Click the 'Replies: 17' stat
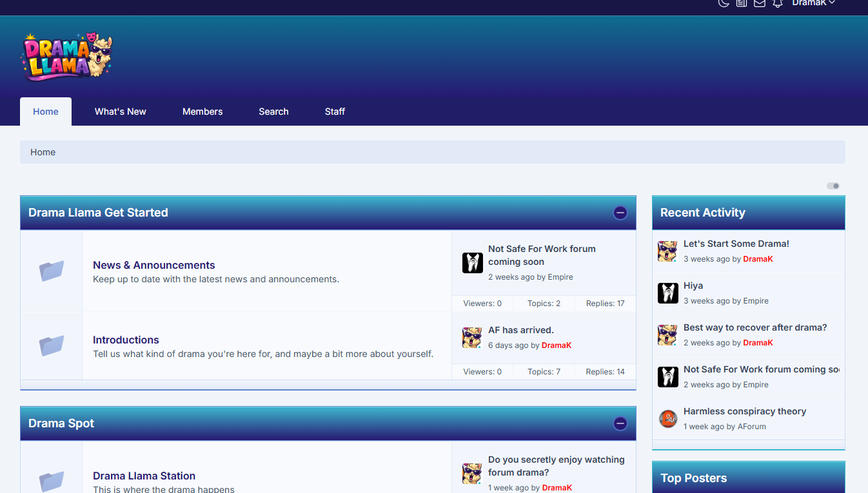The width and height of the screenshot is (868, 493). point(606,304)
